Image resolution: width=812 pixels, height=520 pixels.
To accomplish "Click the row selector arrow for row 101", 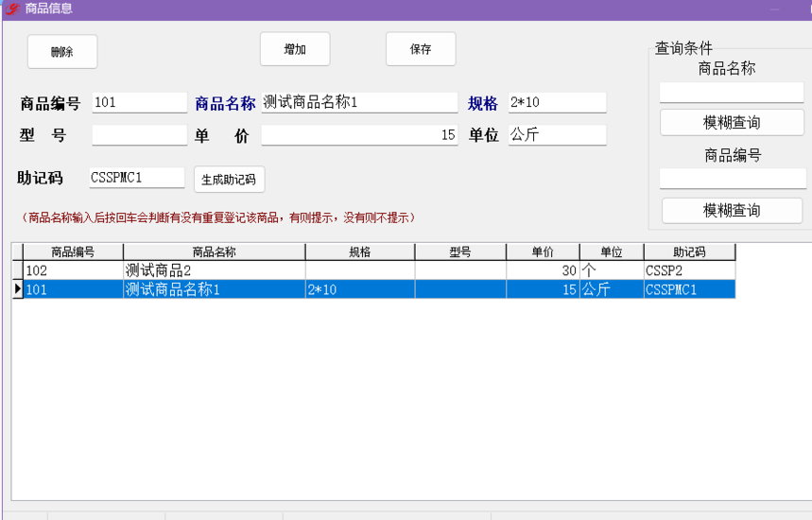I will coord(18,289).
